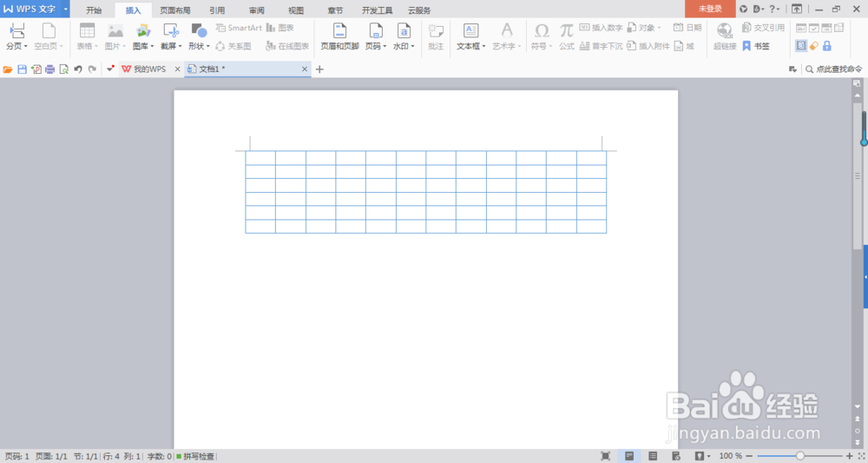Open the 分页 page break menu

pos(16,37)
